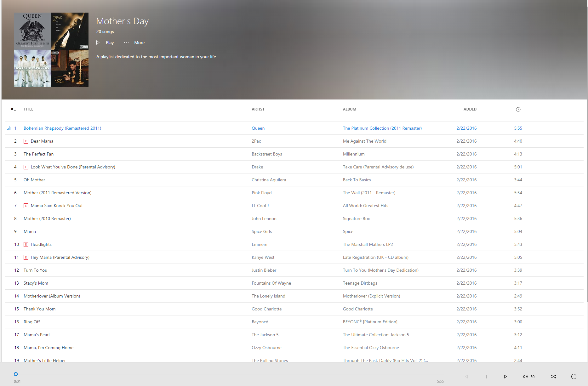
Task: Click artist Fountains Of Wayne
Action: click(271, 283)
